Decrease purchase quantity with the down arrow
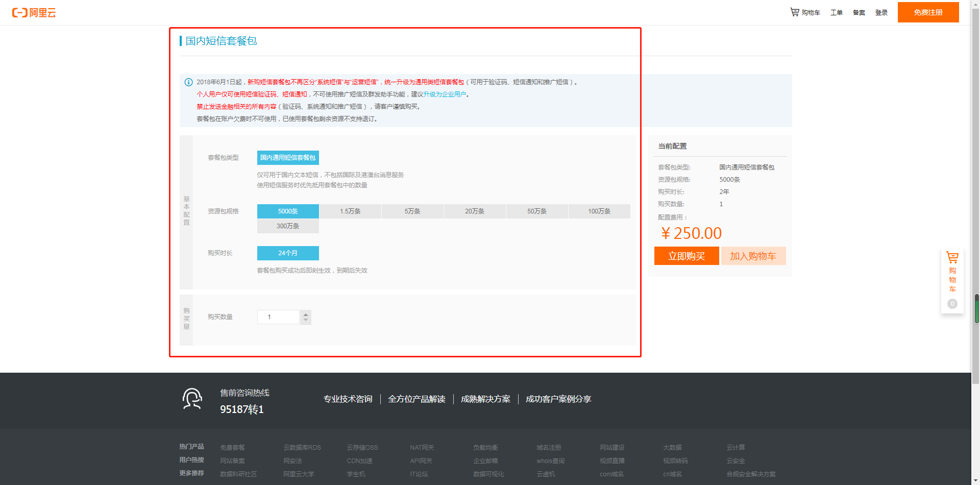The height and width of the screenshot is (485, 980). (x=305, y=321)
